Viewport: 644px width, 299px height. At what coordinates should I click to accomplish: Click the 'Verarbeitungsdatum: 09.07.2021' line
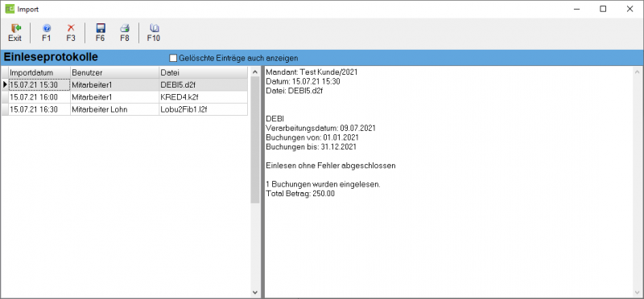pos(320,129)
